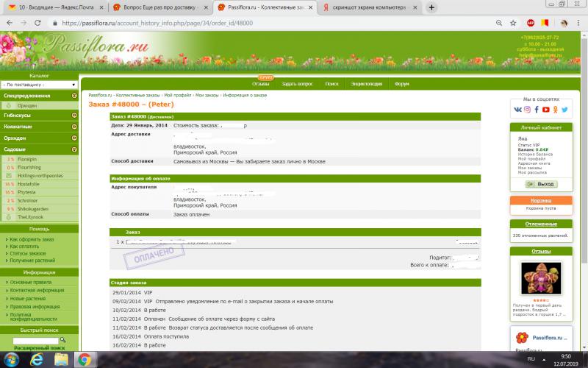Open the VK social network icon
Image resolution: width=588 pixels, height=368 pixels.
pos(517,110)
